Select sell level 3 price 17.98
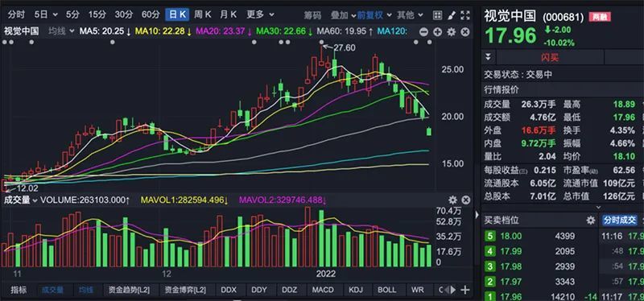 pos(511,266)
